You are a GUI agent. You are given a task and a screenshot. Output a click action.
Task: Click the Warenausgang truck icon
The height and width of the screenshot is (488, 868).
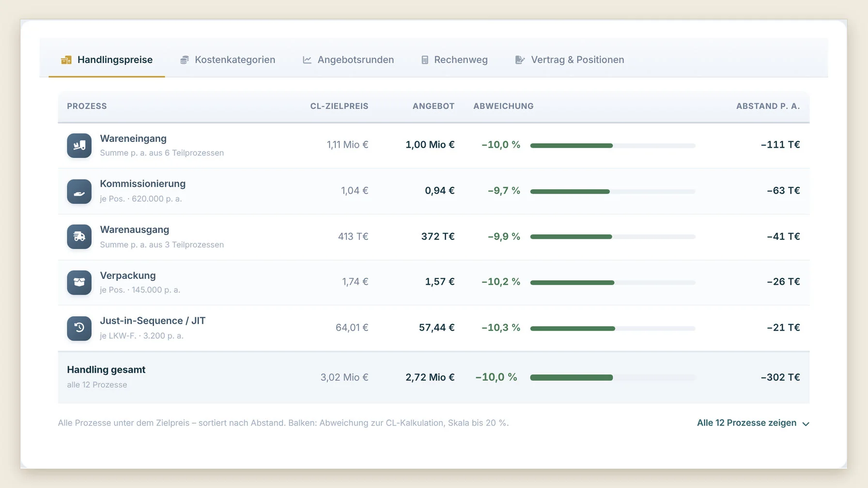pyautogui.click(x=79, y=237)
